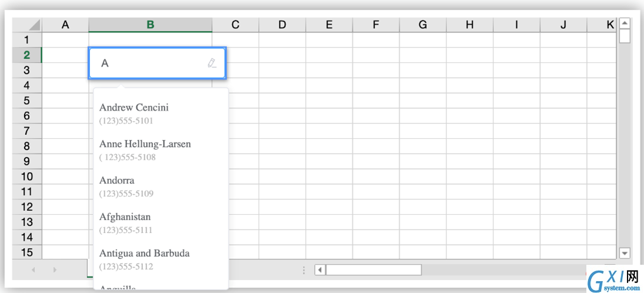Click horizontal scrollbar left arrow
The width and height of the screenshot is (644, 293).
(320, 270)
